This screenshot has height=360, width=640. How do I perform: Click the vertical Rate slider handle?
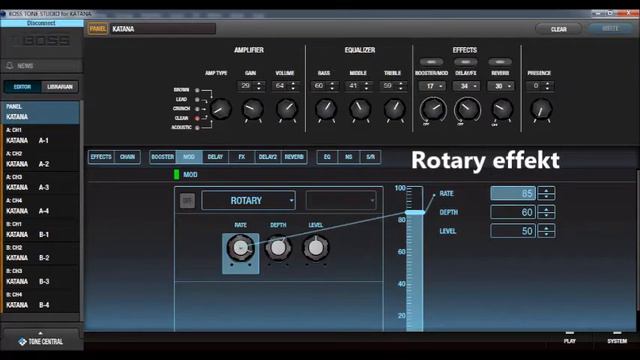pyautogui.click(x=415, y=213)
